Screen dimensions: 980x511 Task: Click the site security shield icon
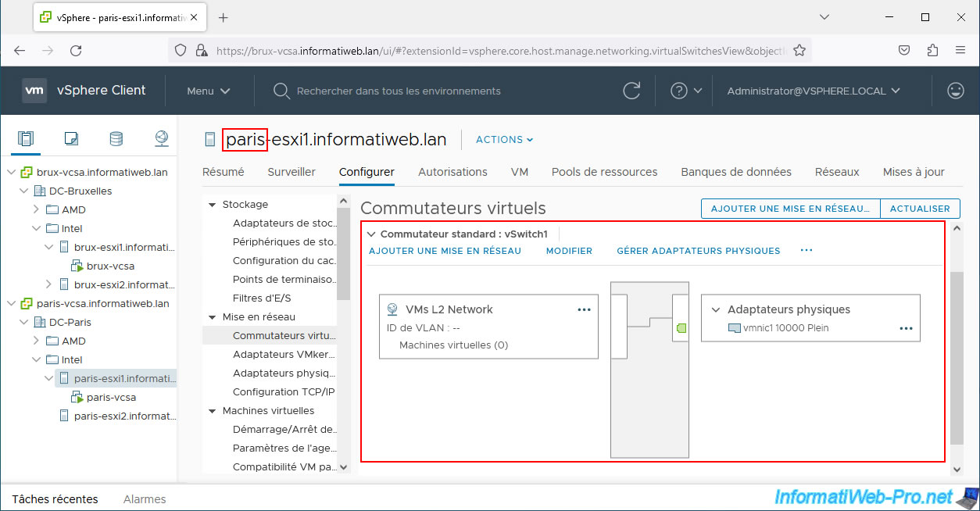coord(181,50)
